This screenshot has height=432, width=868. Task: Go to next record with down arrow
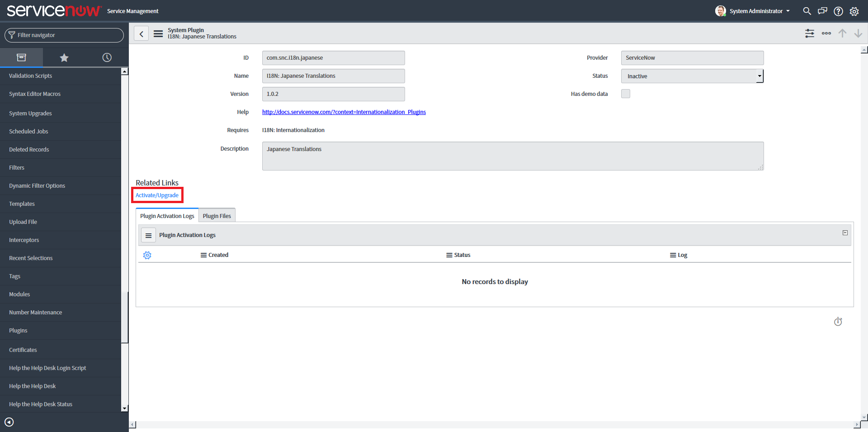click(x=858, y=33)
